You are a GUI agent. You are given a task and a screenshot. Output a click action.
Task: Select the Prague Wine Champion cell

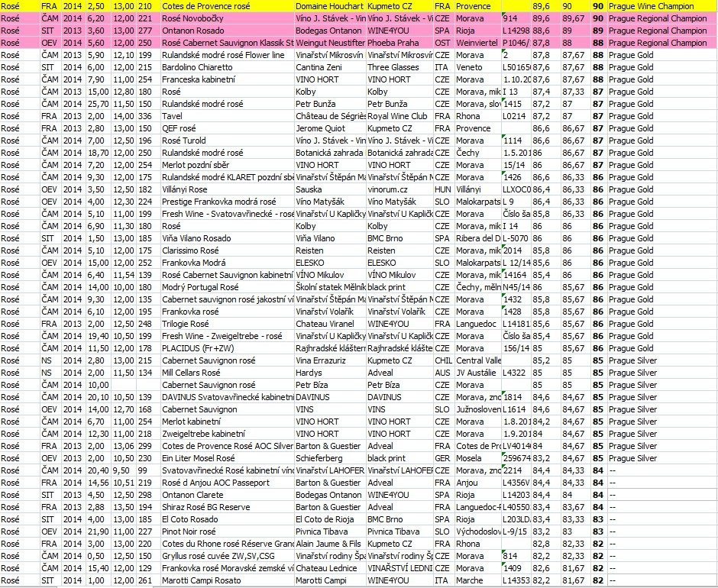655,6
